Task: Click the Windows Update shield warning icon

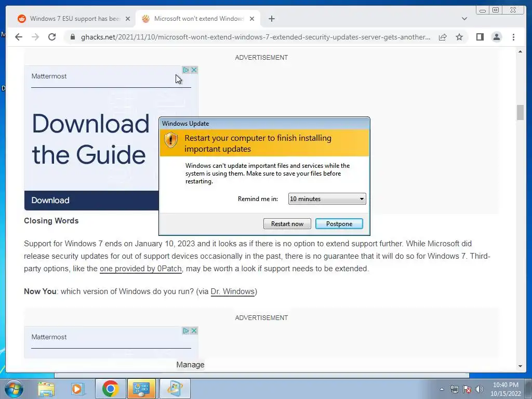Action: click(x=170, y=139)
